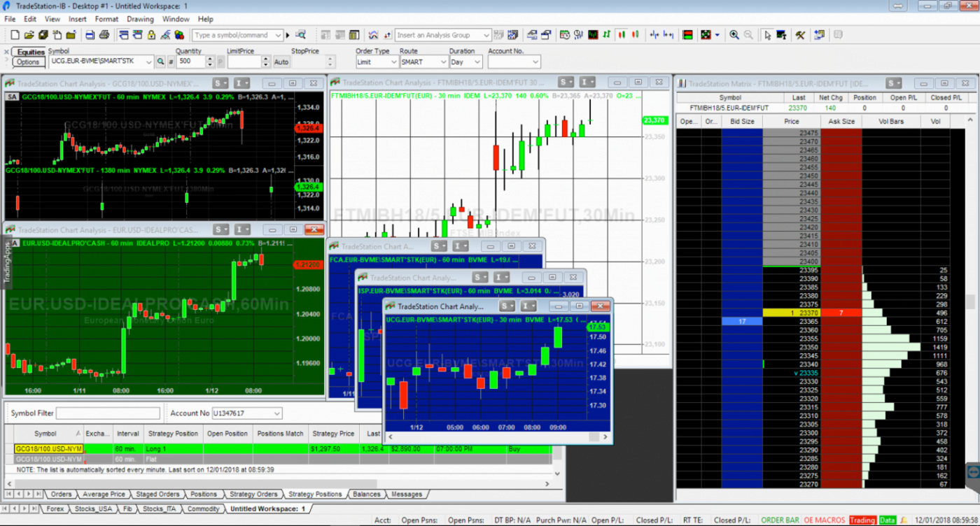Click the I button on FTMIB chart
This screenshot has height=526, width=980.
587,82
